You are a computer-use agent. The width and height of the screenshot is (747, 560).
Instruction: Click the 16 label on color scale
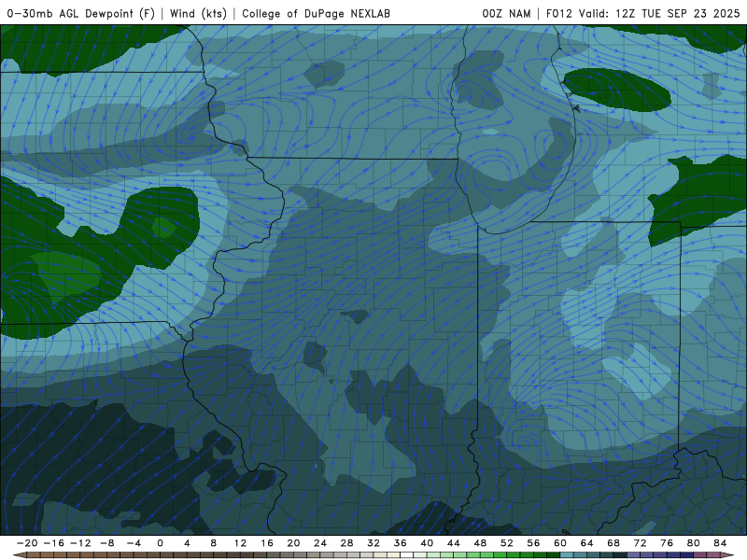click(267, 543)
